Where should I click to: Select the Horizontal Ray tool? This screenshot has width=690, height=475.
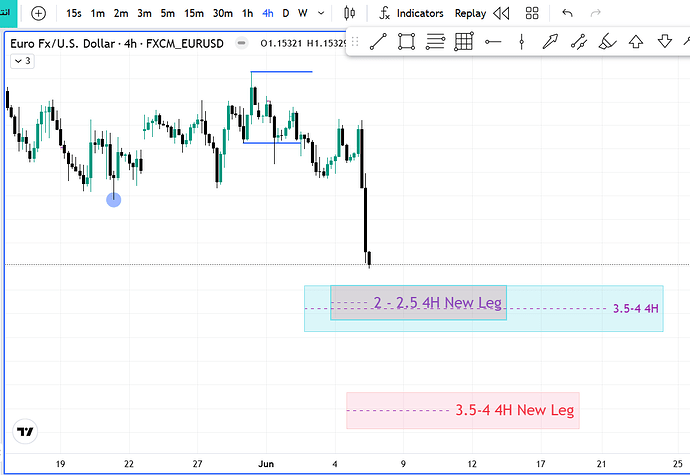(x=493, y=42)
